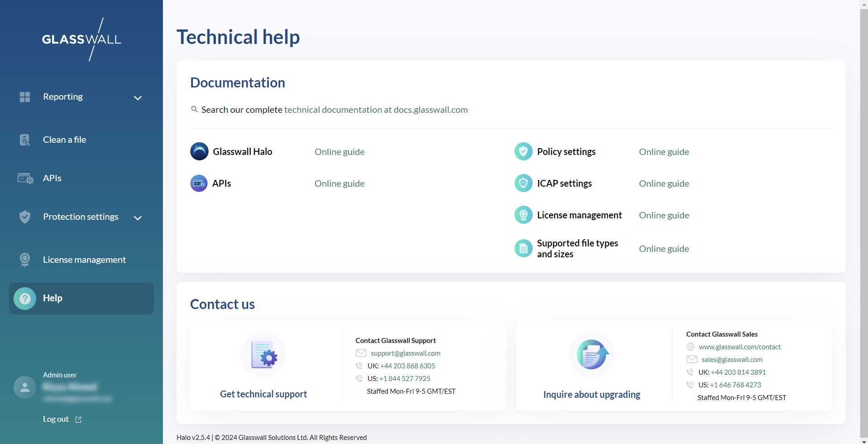Image resolution: width=868 pixels, height=444 pixels.
Task: Call Support UK +44 203 868 6305
Action: 408,366
